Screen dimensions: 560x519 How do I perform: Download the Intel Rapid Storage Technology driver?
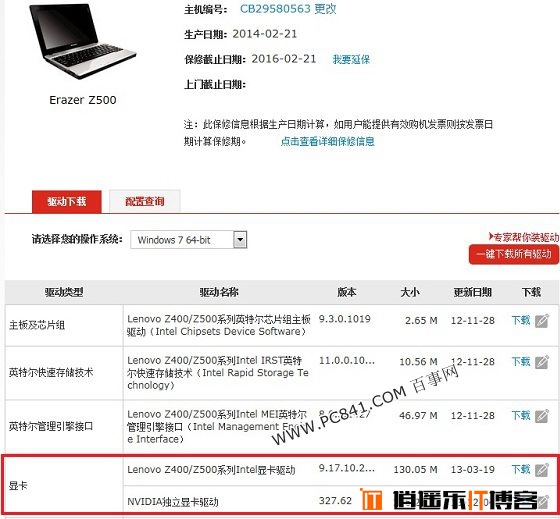coord(521,361)
